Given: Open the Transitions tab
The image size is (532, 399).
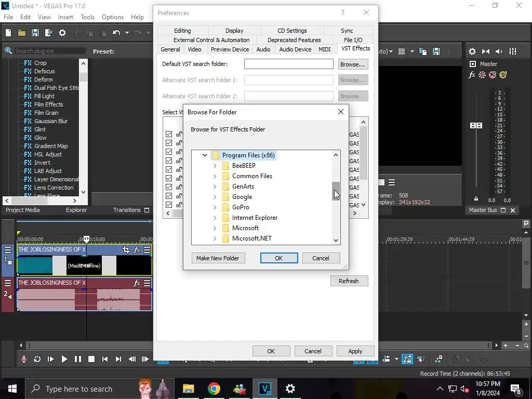Looking at the screenshot, I should click(x=127, y=210).
